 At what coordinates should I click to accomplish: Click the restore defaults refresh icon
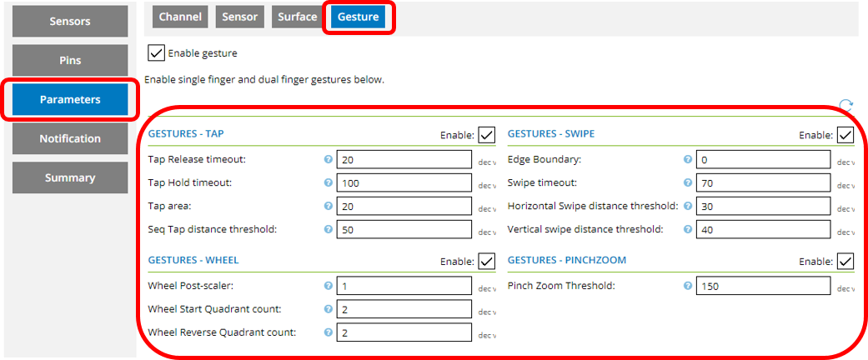845,106
